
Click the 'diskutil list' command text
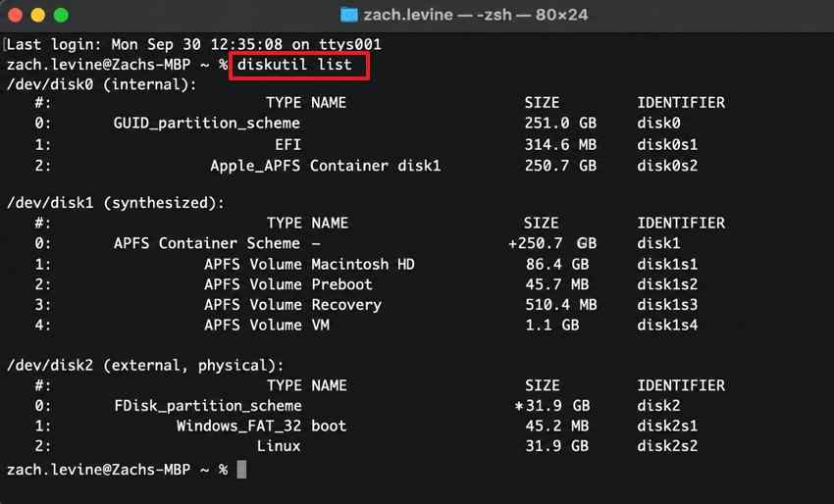294,65
